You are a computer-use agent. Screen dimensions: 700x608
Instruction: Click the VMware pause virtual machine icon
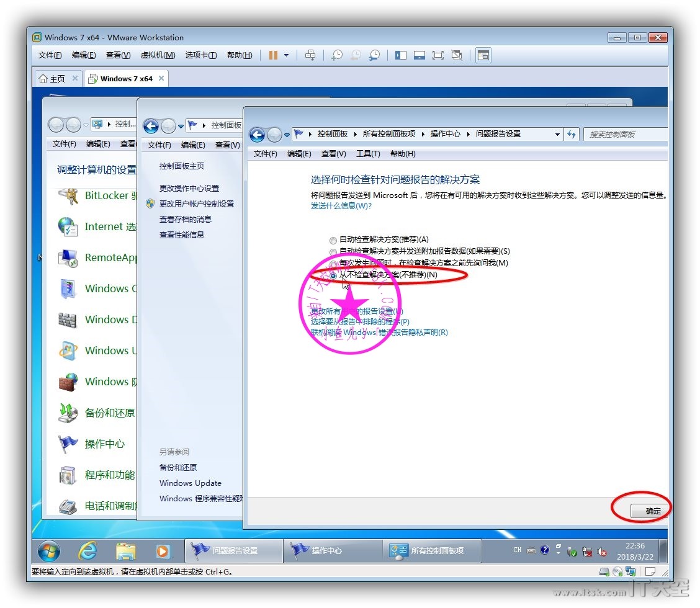click(x=273, y=55)
